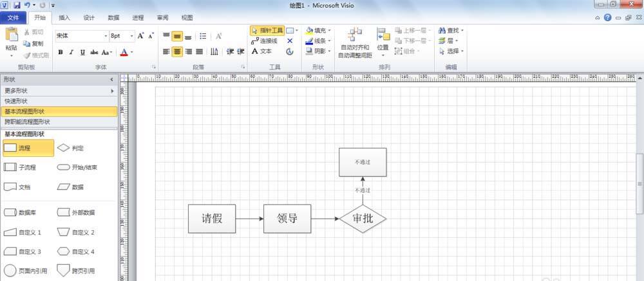Insert bullet list in paragraph group
Image resolution: width=644 pixels, height=281 pixels.
[203, 36]
